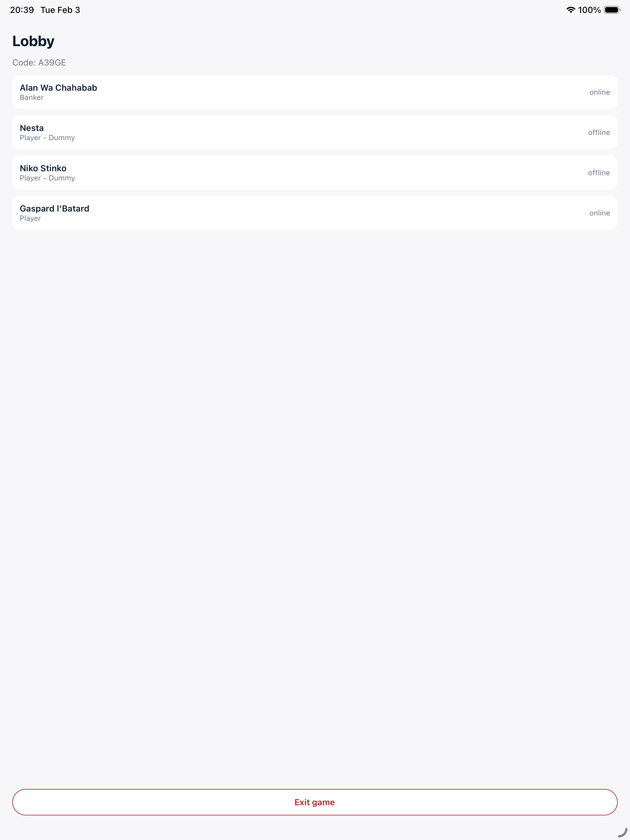The width and height of the screenshot is (630, 840).
Task: Tap the Player role under Gaspard l'Batard
Action: [x=30, y=218]
